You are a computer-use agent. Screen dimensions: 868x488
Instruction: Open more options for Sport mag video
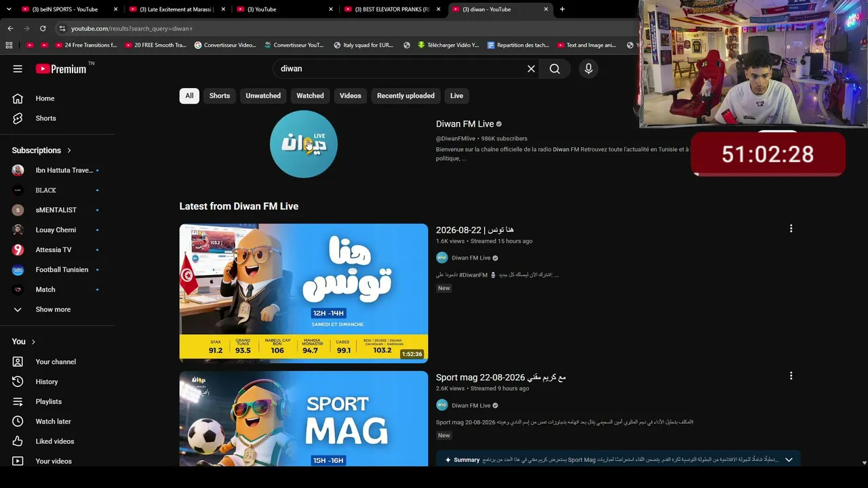(x=791, y=376)
